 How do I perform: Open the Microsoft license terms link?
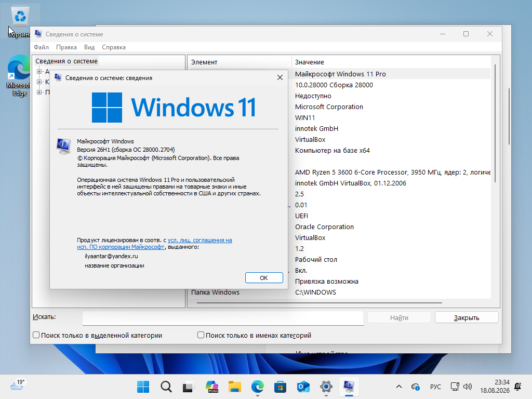coord(154,243)
